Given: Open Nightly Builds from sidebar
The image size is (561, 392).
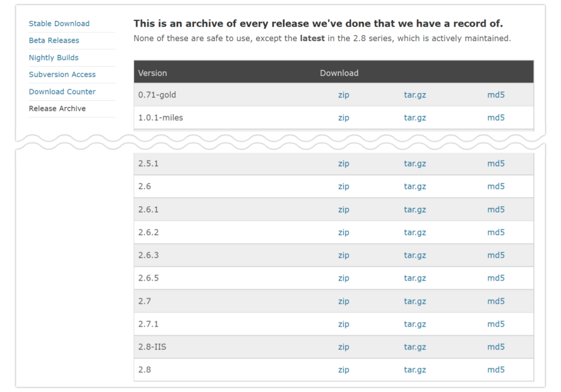Looking at the screenshot, I should click(53, 58).
